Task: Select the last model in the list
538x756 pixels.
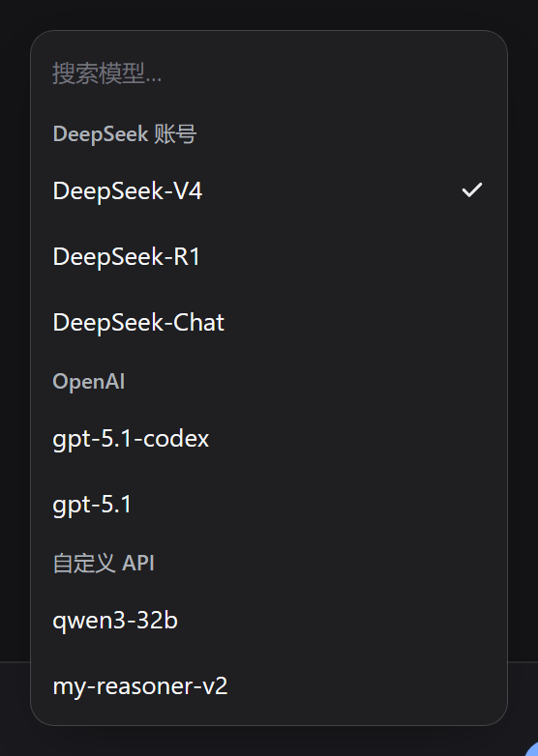Action: (x=269, y=686)
